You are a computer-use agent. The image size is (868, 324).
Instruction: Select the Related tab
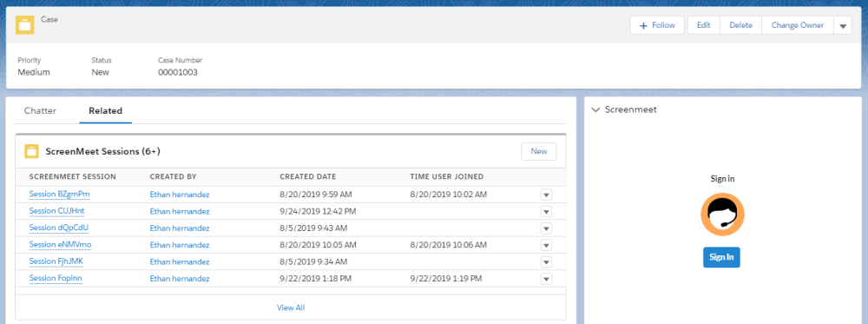[x=105, y=111]
